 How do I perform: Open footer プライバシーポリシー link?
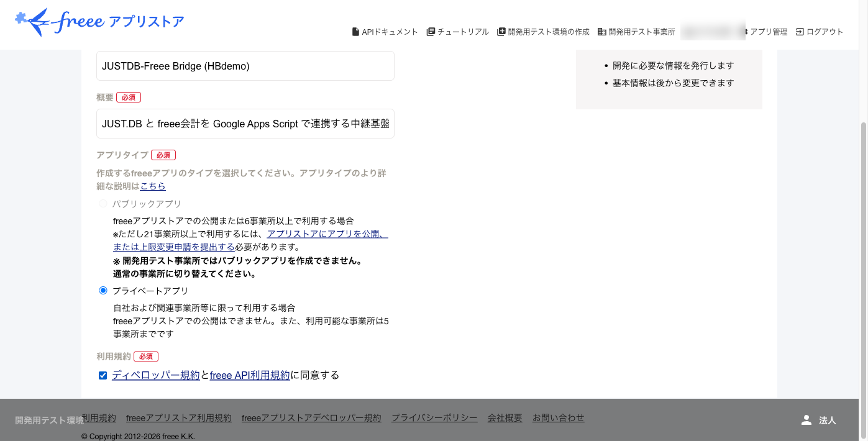pyautogui.click(x=434, y=418)
